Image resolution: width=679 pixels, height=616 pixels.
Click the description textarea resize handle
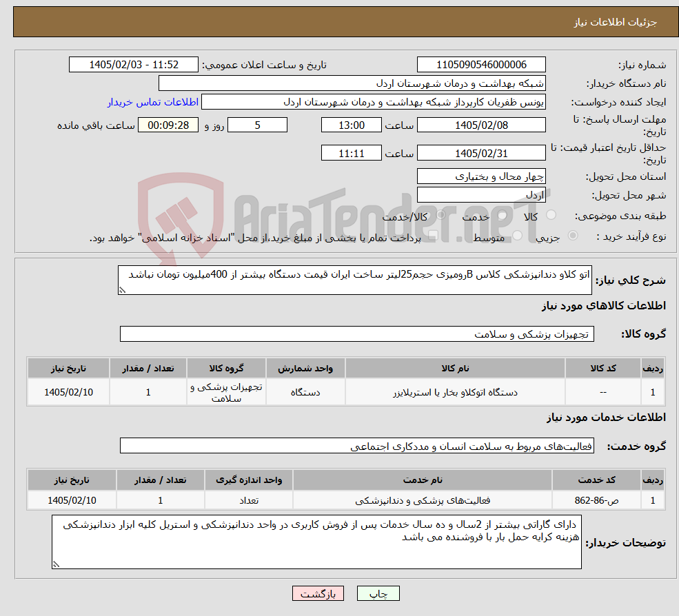pyautogui.click(x=122, y=291)
